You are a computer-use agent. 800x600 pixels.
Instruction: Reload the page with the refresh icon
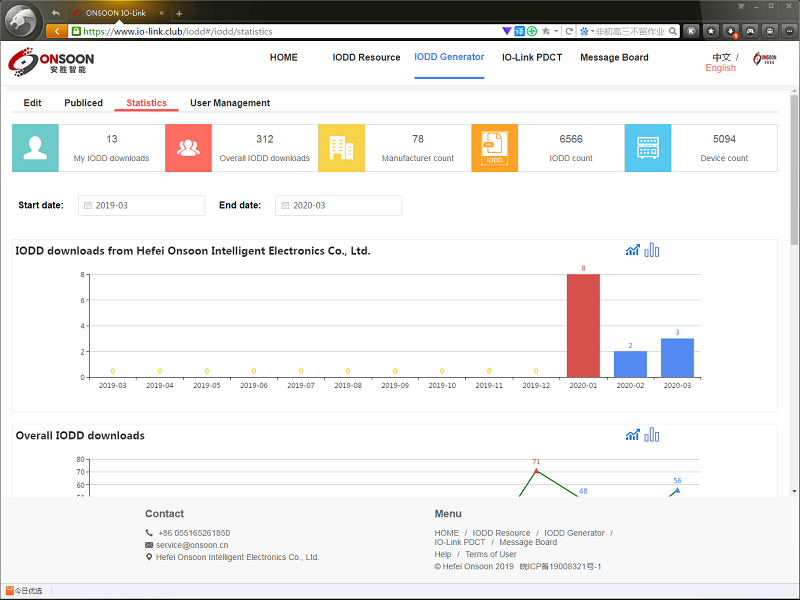(x=569, y=31)
